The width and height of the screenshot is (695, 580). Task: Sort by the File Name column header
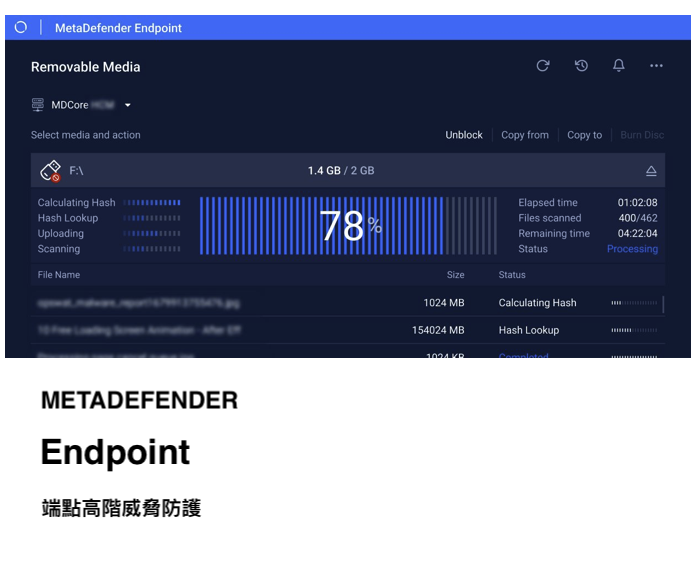tap(59, 275)
